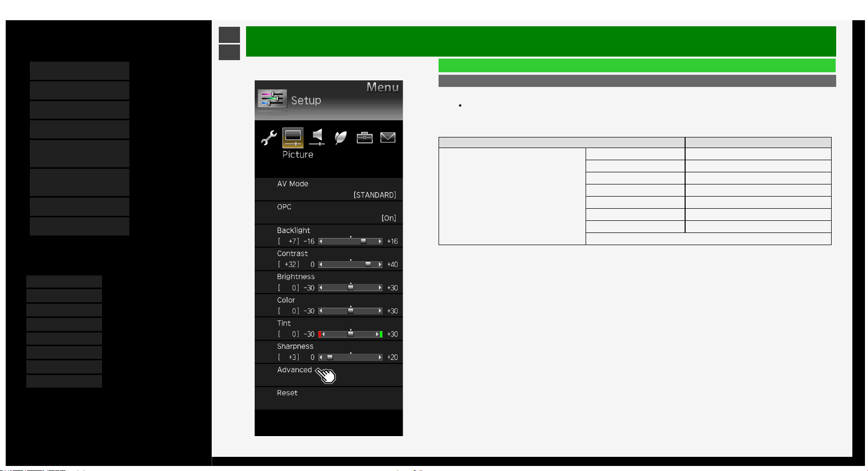Click the Sharpness slider handle
Viewport: 868px width, 471px height.
330,357
